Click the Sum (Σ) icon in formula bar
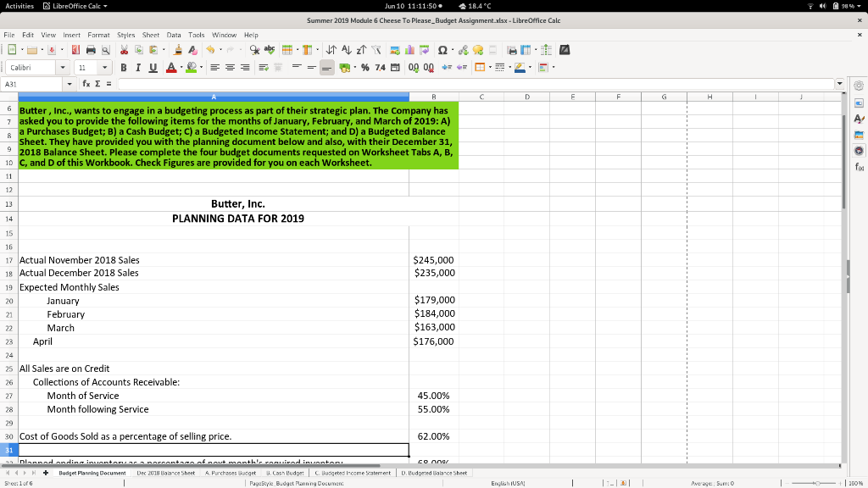 pyautogui.click(x=96, y=84)
